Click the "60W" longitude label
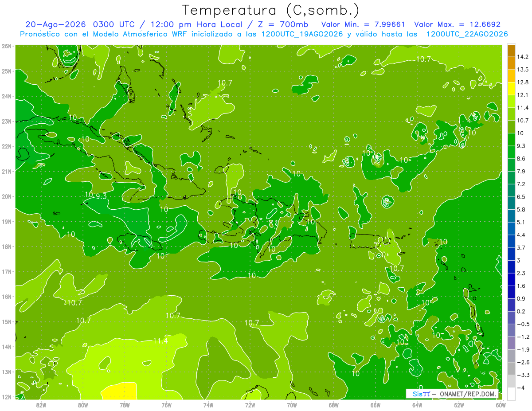The image size is (532, 411). [x=501, y=404]
